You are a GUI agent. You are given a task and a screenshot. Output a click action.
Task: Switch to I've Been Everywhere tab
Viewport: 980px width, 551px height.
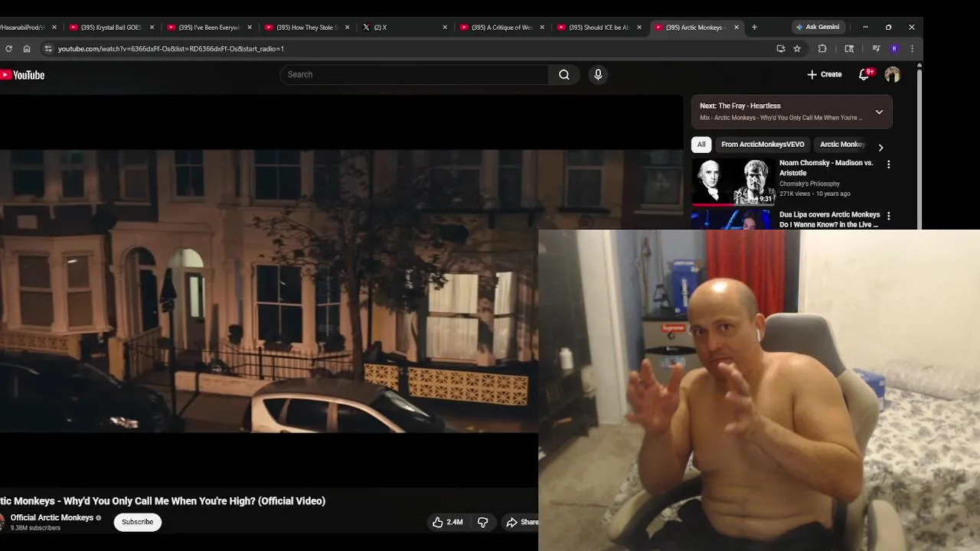208,27
